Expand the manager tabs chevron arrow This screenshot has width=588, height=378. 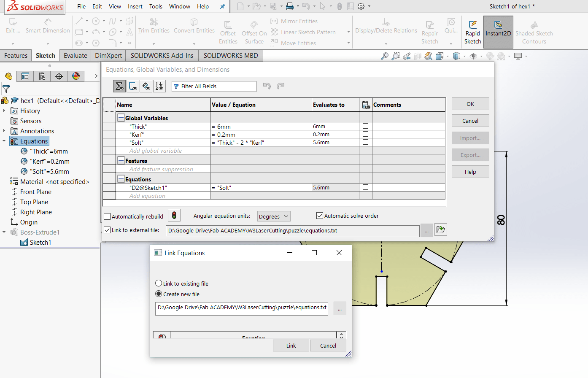(x=96, y=76)
